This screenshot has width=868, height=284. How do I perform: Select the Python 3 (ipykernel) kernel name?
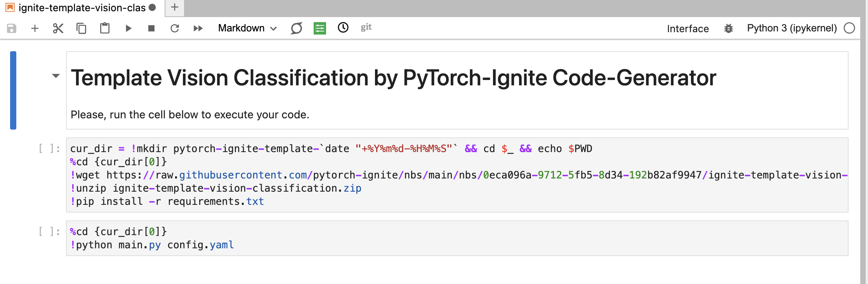pyautogui.click(x=792, y=28)
